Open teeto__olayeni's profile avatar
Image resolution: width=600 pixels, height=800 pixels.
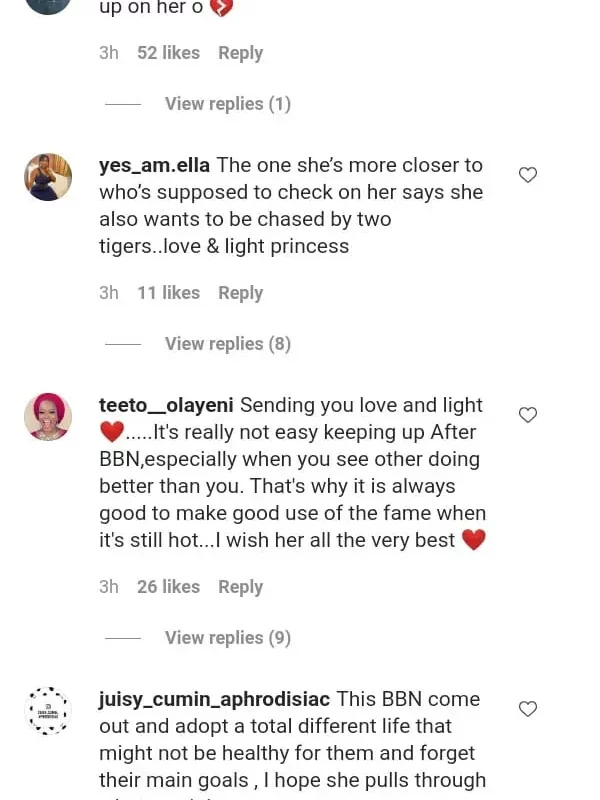[48, 417]
